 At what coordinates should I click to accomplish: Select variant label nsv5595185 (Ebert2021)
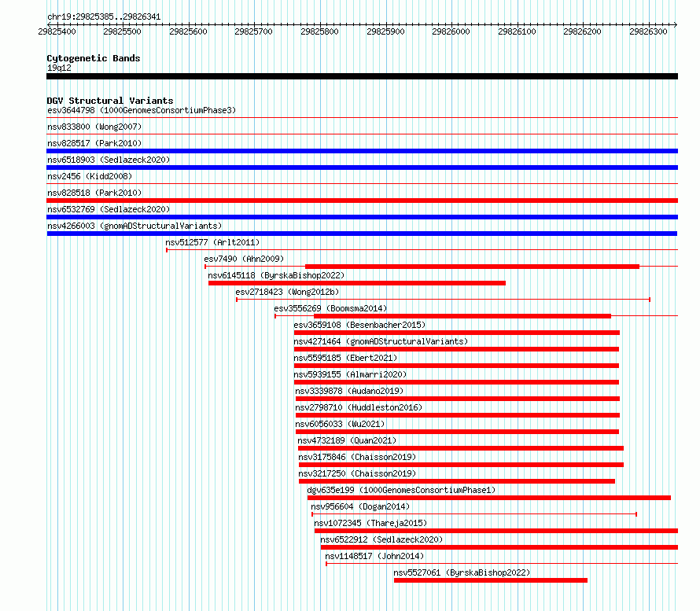pos(345,358)
